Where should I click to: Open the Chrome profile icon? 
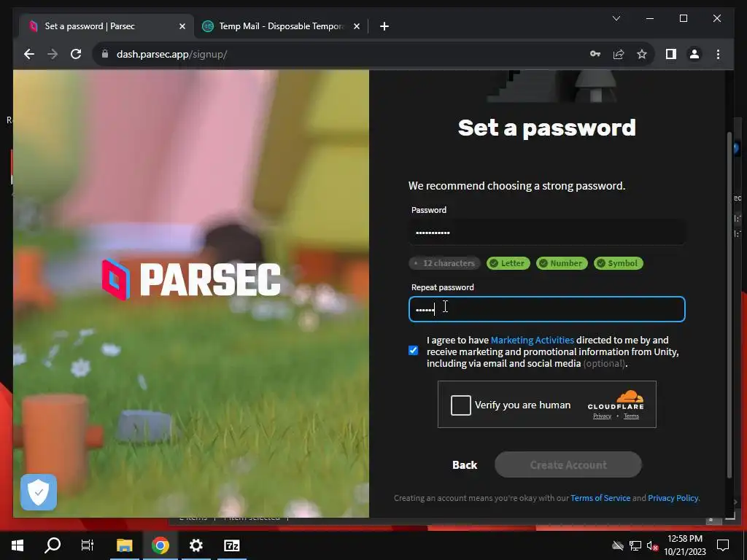[694, 54]
